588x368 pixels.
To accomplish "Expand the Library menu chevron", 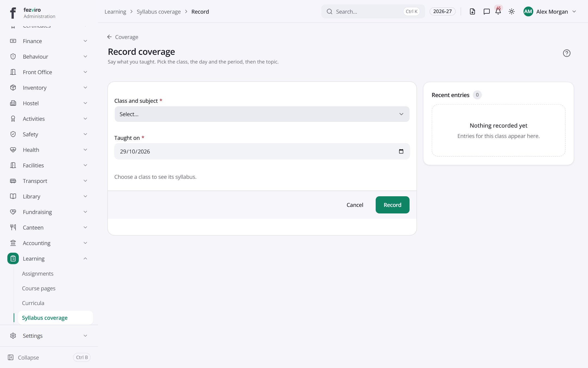I will coord(85,196).
